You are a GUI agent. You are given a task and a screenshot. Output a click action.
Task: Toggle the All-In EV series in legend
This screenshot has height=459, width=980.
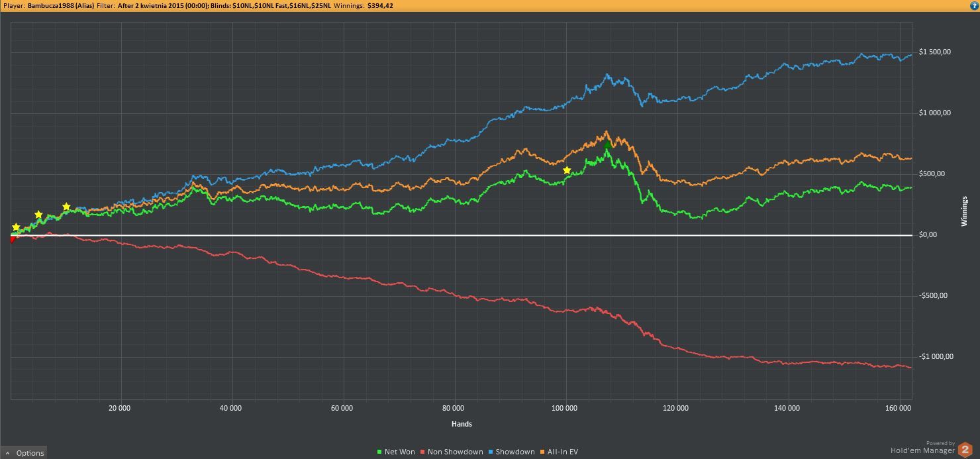(x=559, y=452)
